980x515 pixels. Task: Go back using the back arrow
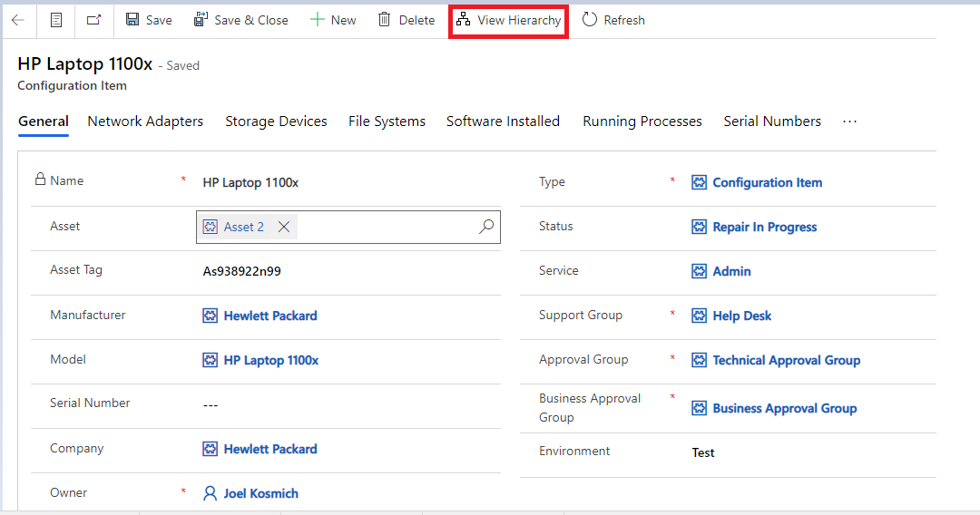pos(18,20)
